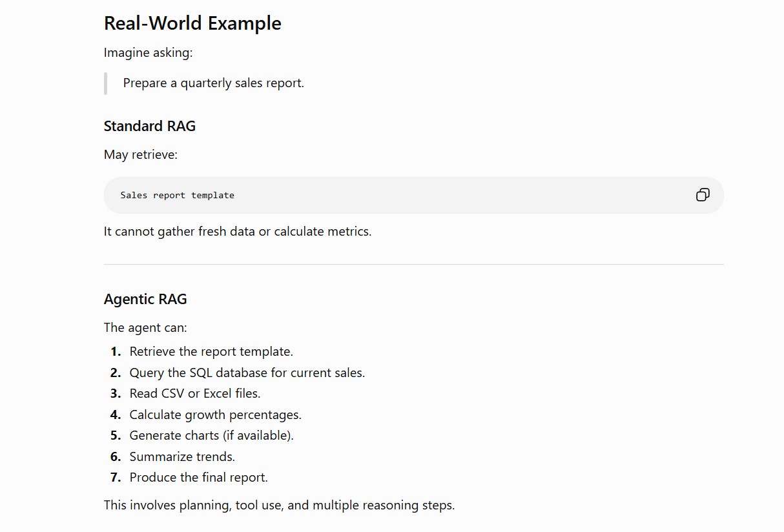This screenshot has height=532, width=784.
Task: Click the 'May retrieve:' text
Action: pos(141,155)
